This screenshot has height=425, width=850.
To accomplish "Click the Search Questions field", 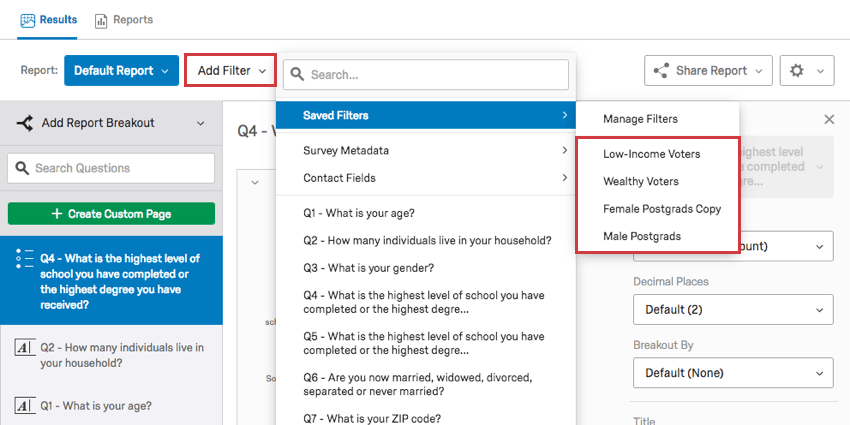I will click(x=111, y=168).
